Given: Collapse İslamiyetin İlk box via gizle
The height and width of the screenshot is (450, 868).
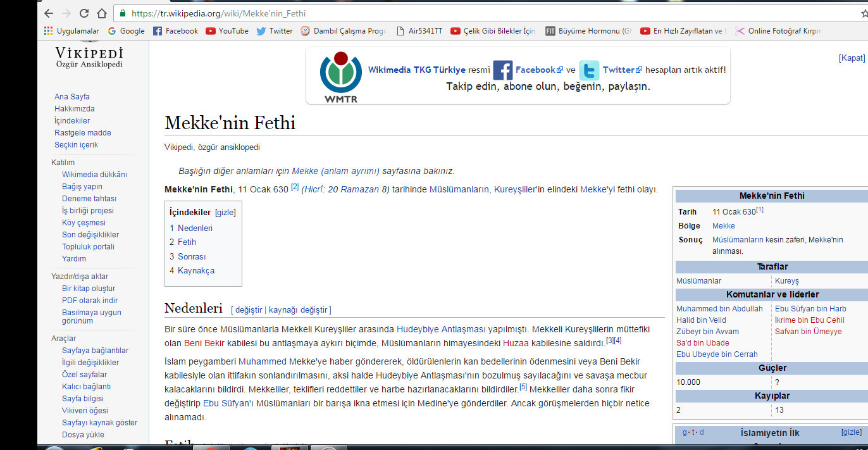Looking at the screenshot, I should (851, 432).
